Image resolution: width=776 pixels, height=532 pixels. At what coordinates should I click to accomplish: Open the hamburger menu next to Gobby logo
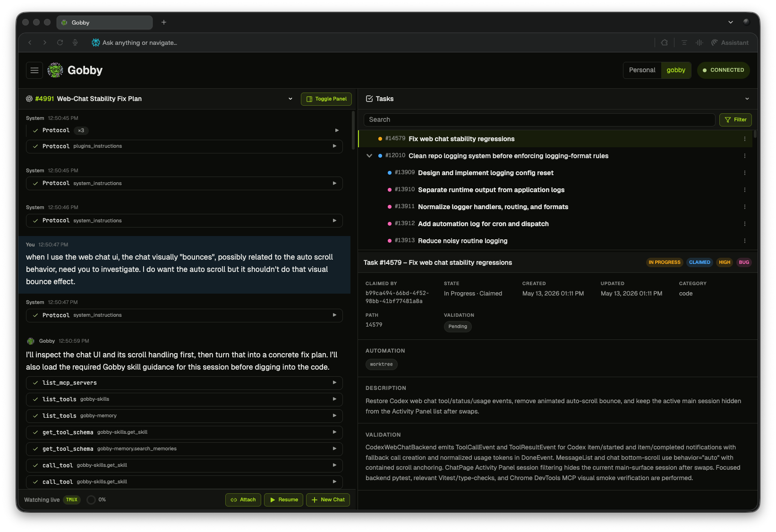(x=34, y=70)
